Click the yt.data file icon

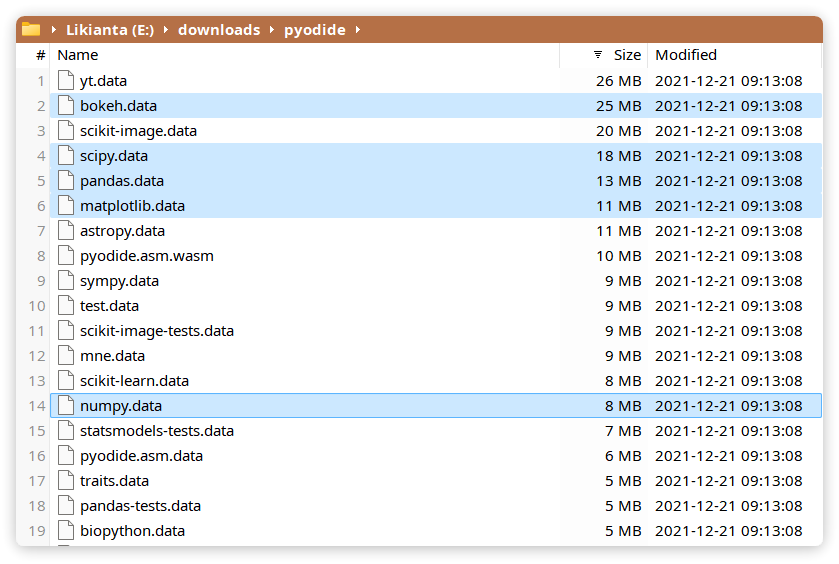click(x=66, y=81)
